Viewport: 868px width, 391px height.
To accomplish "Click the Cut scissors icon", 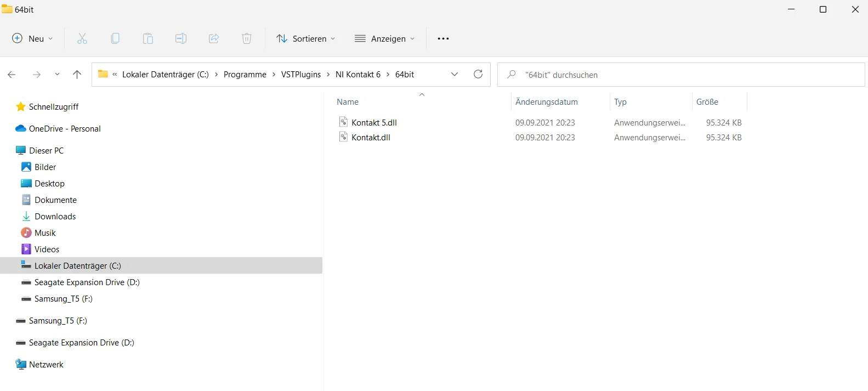I will [82, 38].
